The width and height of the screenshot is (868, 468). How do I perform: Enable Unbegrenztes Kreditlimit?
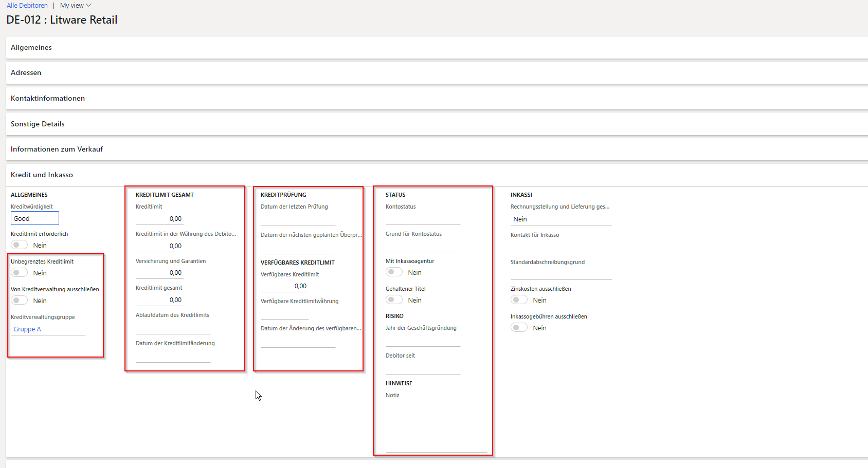coord(19,272)
